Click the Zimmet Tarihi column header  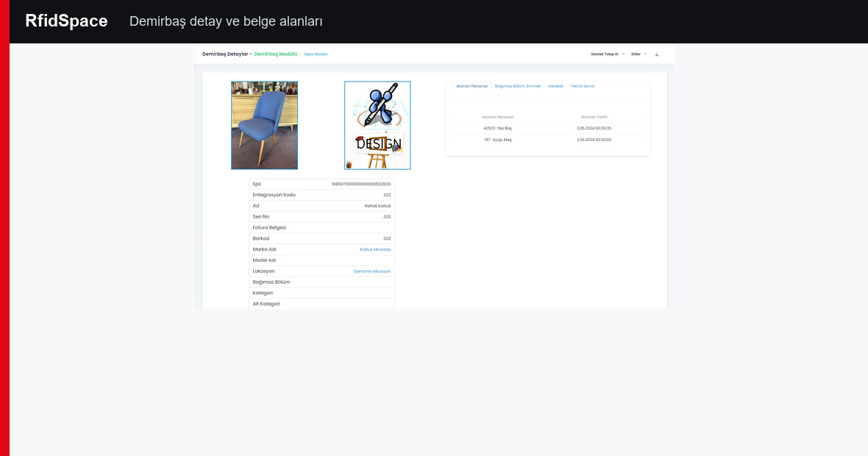click(x=594, y=118)
